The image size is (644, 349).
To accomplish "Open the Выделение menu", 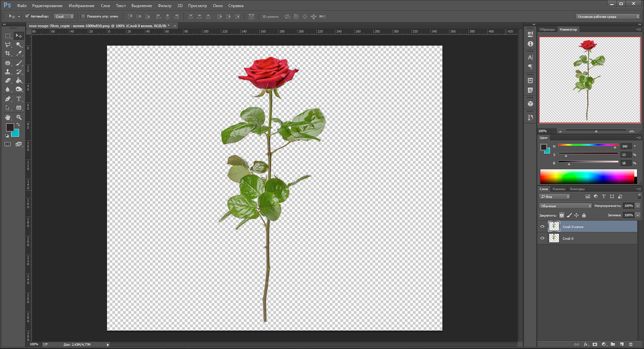I will [x=142, y=5].
